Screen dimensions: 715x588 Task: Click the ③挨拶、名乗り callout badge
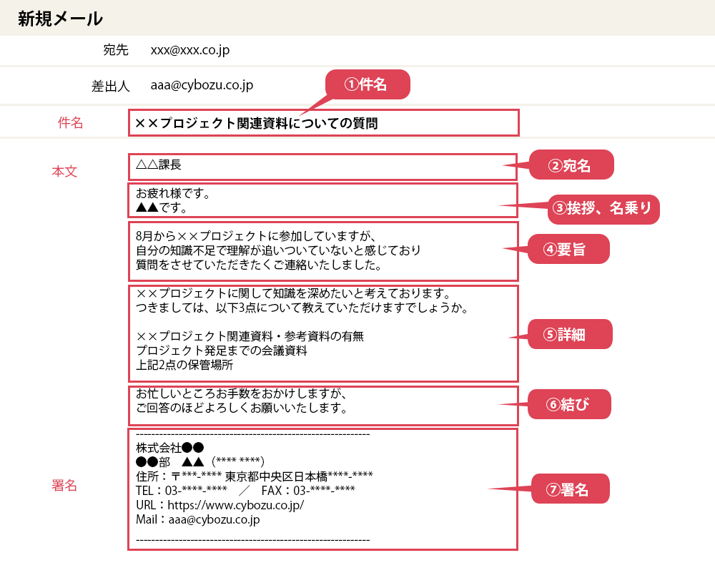(604, 210)
